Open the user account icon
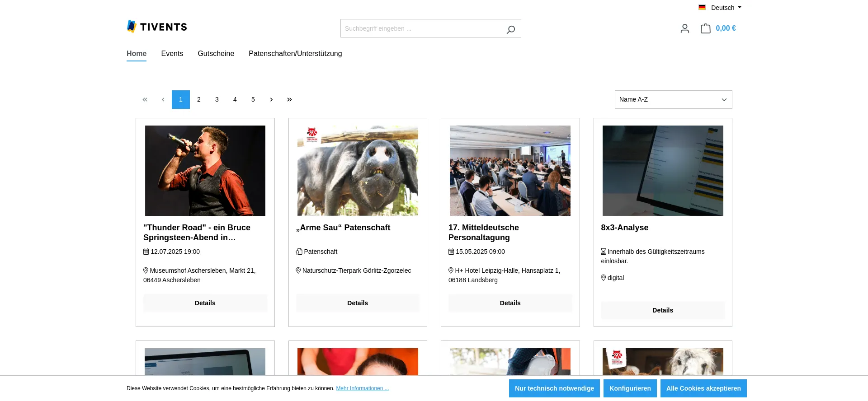Screen dimensions: 868x401 pyautogui.click(x=685, y=28)
